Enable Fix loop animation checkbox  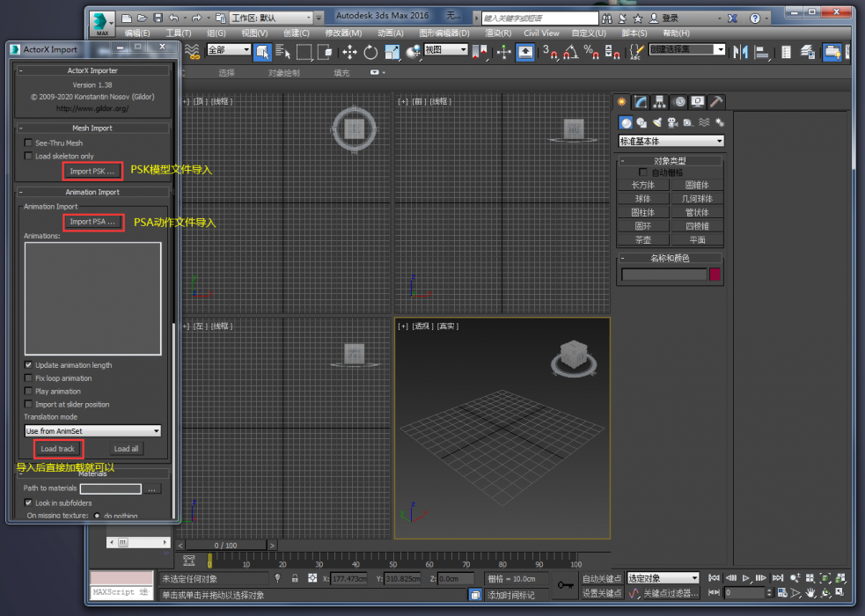[28, 378]
